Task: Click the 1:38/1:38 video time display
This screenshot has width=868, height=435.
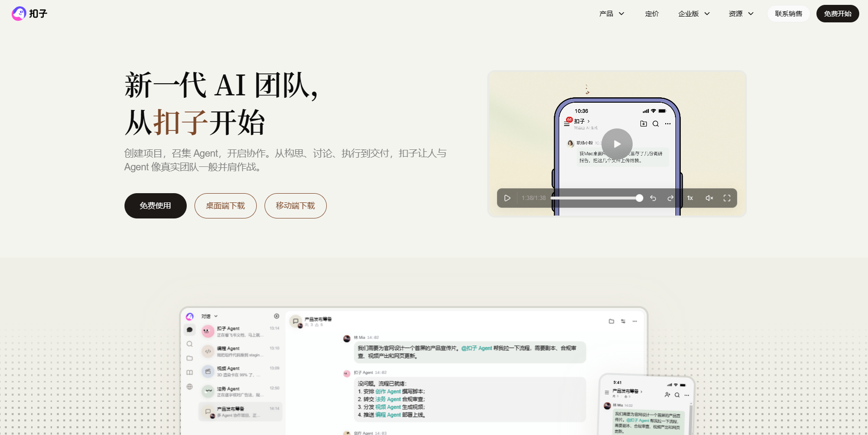Action: 533,198
